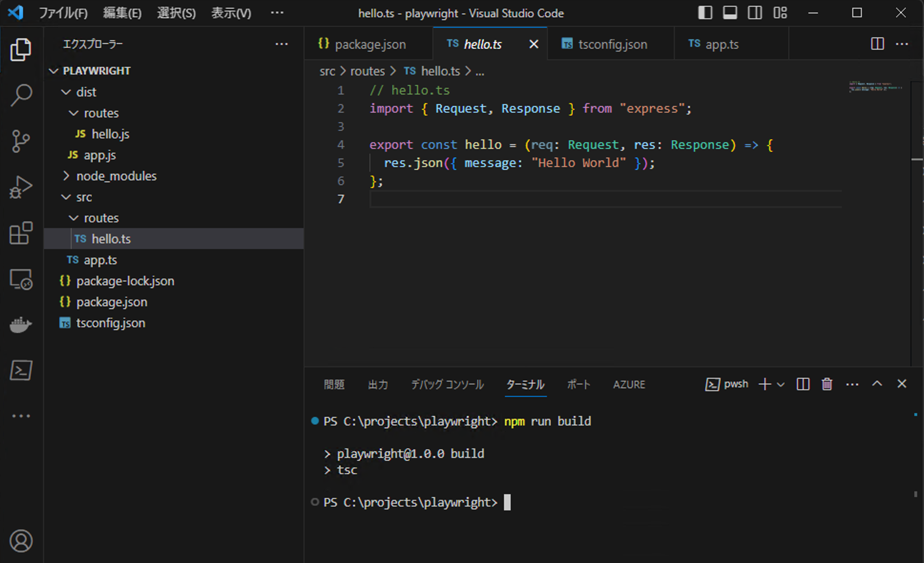The height and width of the screenshot is (563, 924).
Task: Collapse the src folder
Action: tap(174, 197)
